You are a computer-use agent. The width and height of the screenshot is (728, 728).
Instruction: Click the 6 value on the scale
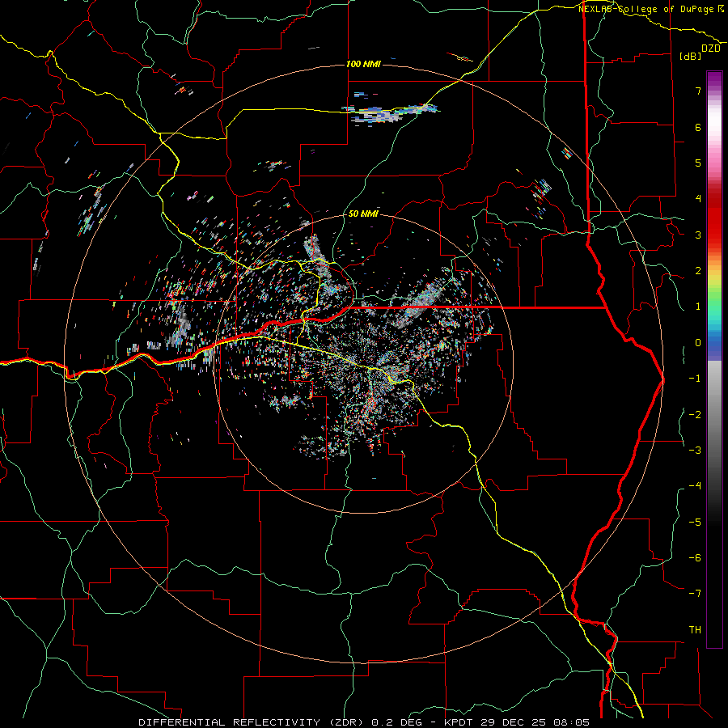coord(698,127)
